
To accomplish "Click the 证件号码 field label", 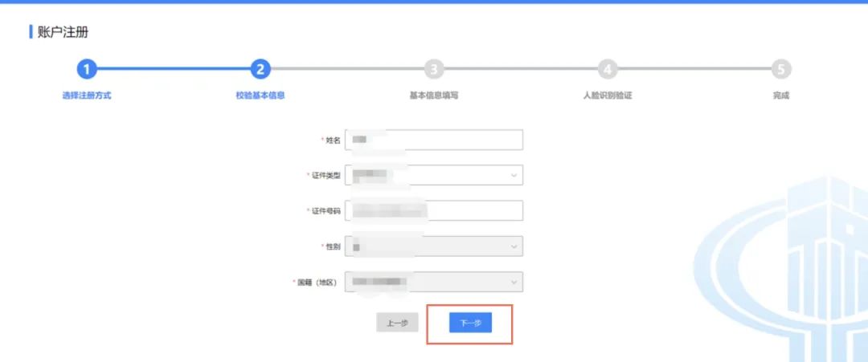I will (326, 211).
